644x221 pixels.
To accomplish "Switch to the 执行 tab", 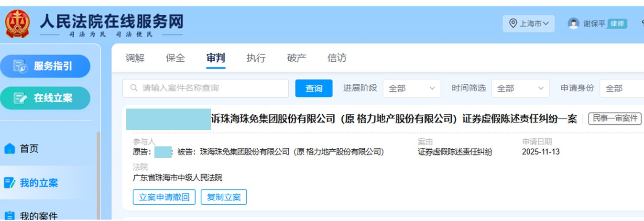I will click(256, 58).
